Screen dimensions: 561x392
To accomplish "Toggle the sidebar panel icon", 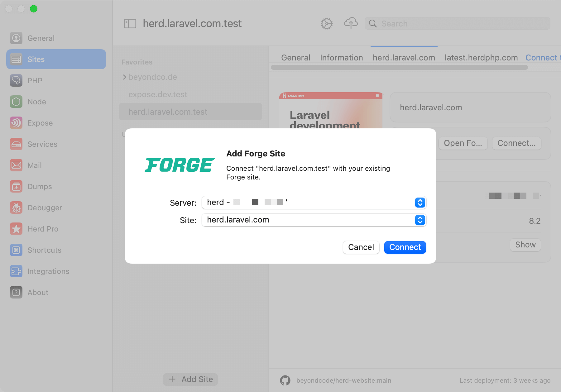I will 130,24.
